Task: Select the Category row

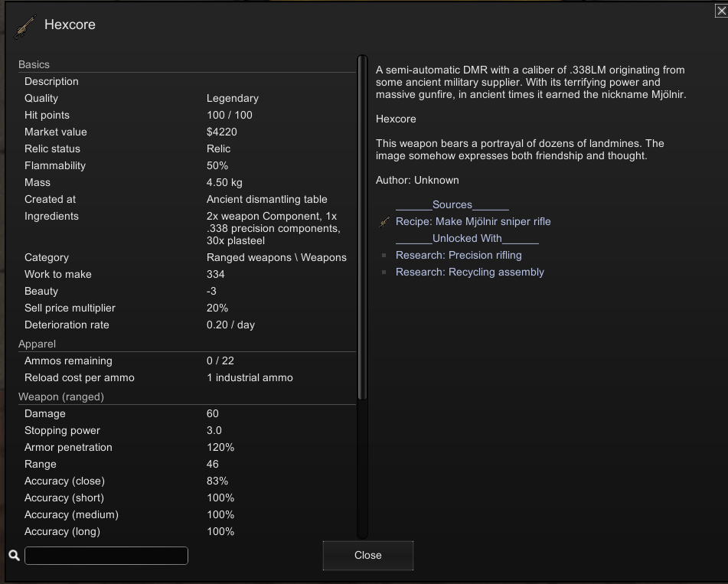Action: tap(187, 257)
